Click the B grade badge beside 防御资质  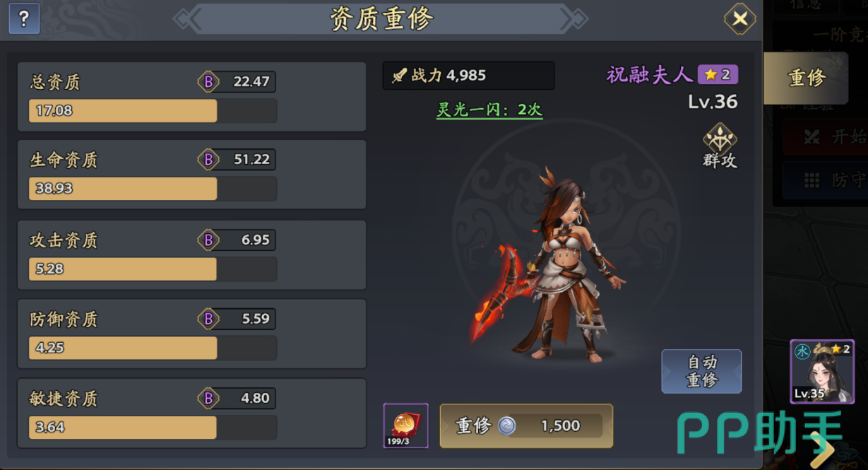tap(208, 319)
